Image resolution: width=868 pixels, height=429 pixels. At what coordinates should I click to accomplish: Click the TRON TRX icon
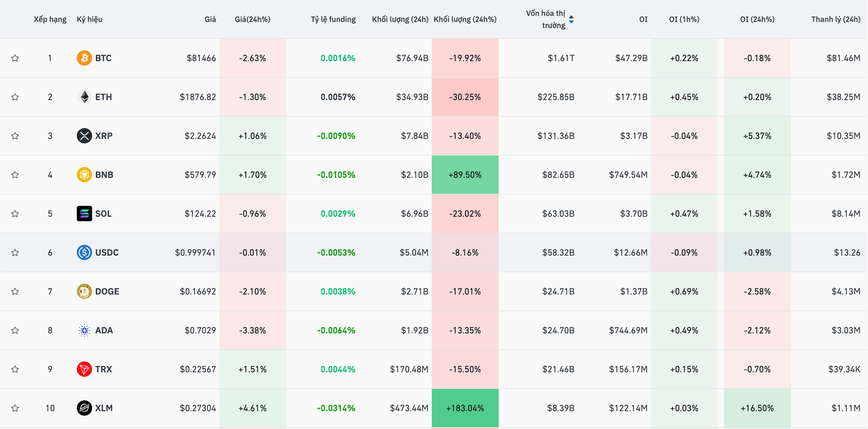tap(84, 369)
